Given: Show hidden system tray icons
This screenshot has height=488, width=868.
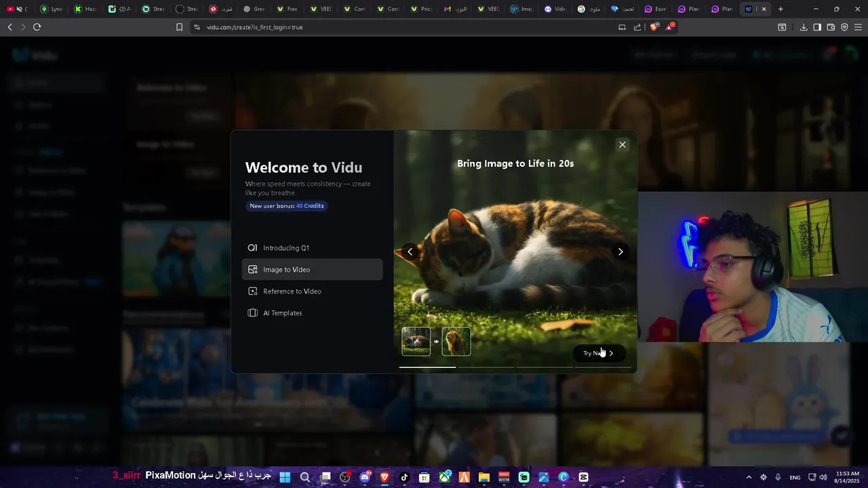Looking at the screenshot, I should pyautogui.click(x=749, y=477).
